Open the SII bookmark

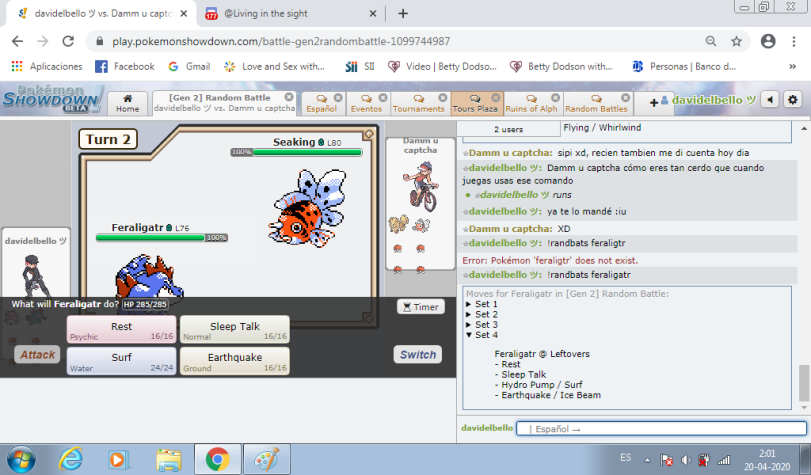pos(360,66)
